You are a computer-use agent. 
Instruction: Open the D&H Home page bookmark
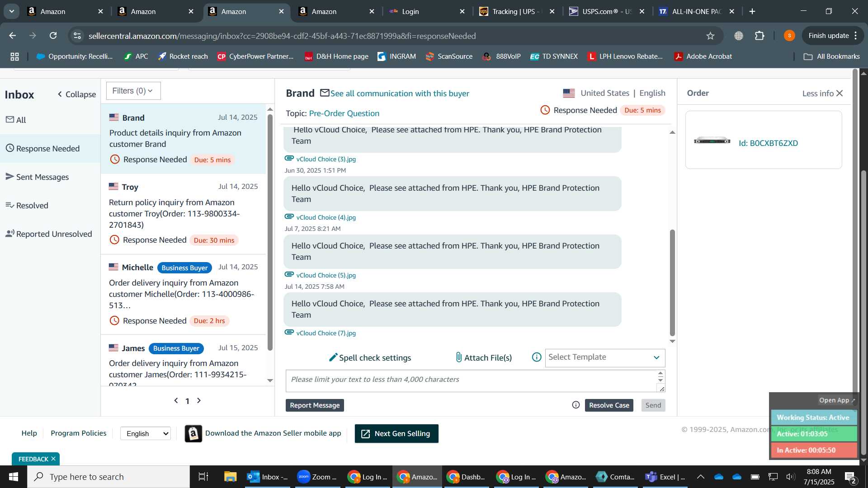pos(336,56)
